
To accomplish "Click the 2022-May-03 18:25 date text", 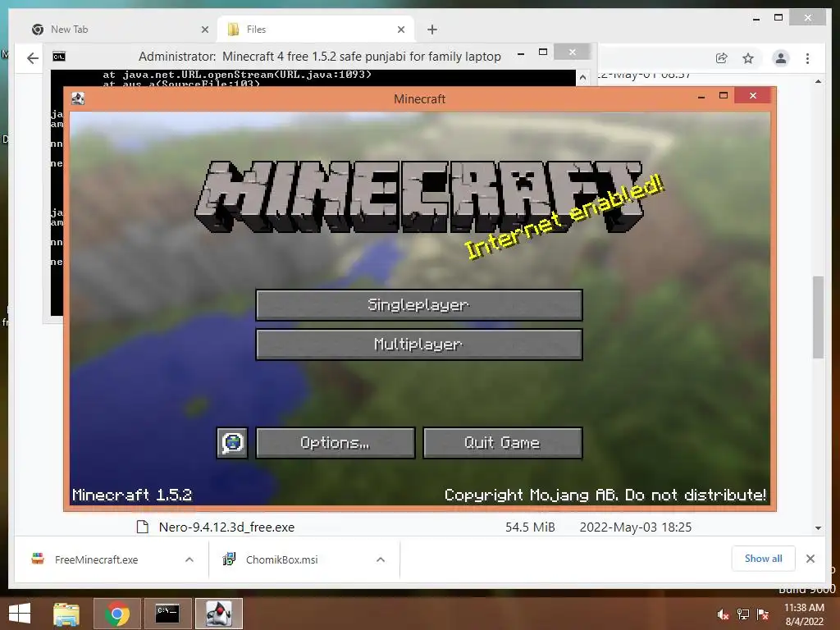I will [x=636, y=527].
